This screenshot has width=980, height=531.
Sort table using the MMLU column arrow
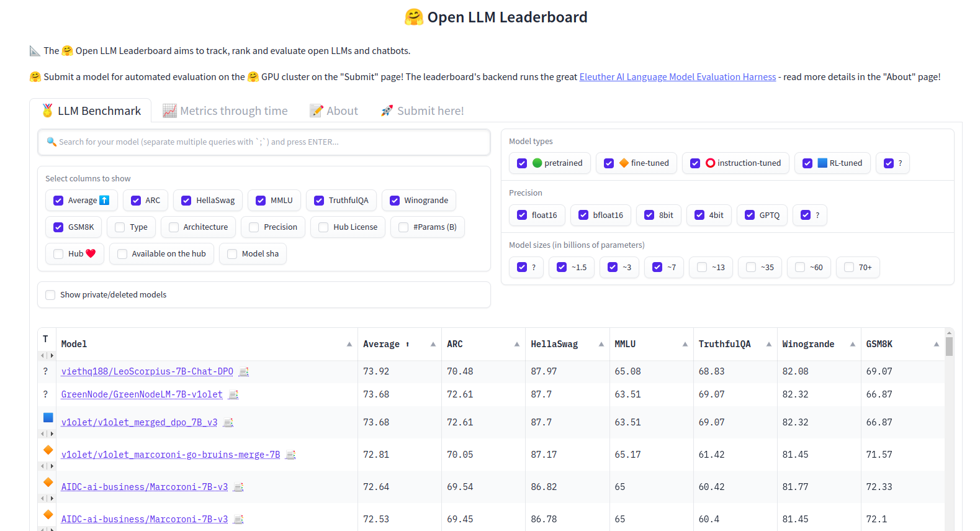(685, 344)
